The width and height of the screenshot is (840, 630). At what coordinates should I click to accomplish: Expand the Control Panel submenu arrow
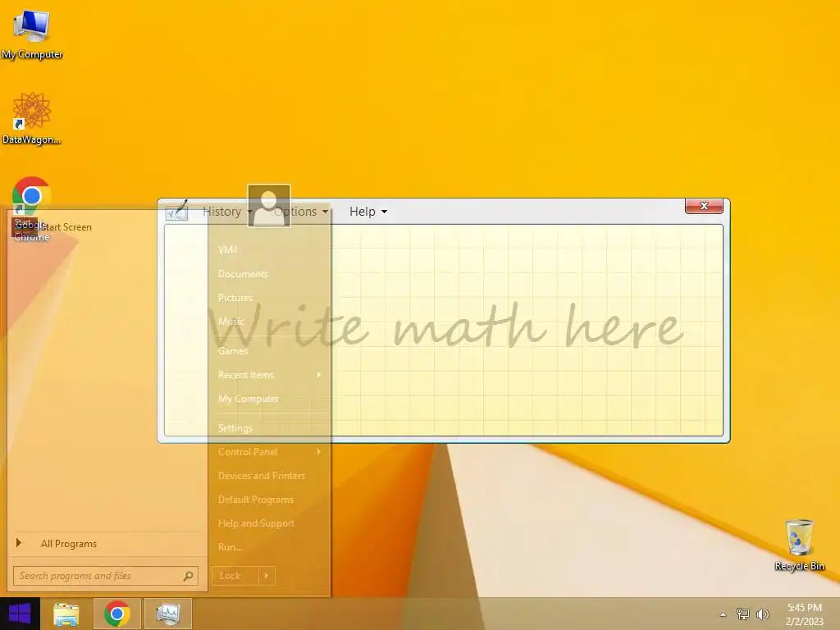tap(319, 452)
